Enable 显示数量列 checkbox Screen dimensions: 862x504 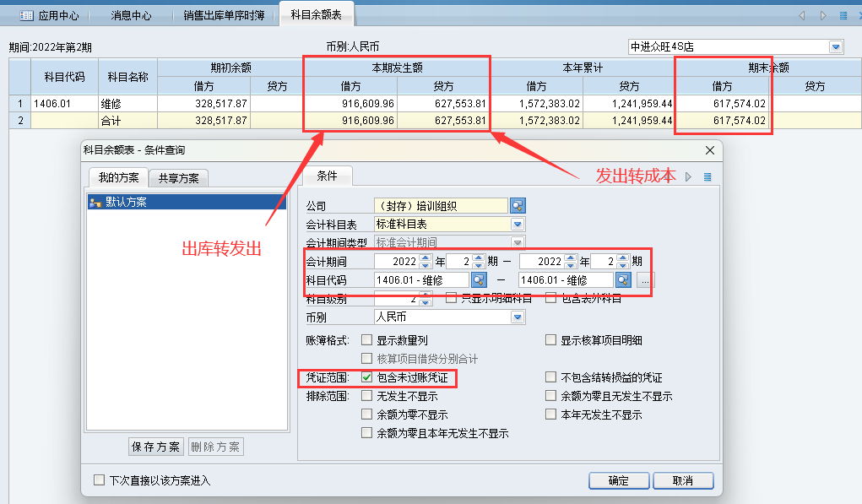point(367,340)
